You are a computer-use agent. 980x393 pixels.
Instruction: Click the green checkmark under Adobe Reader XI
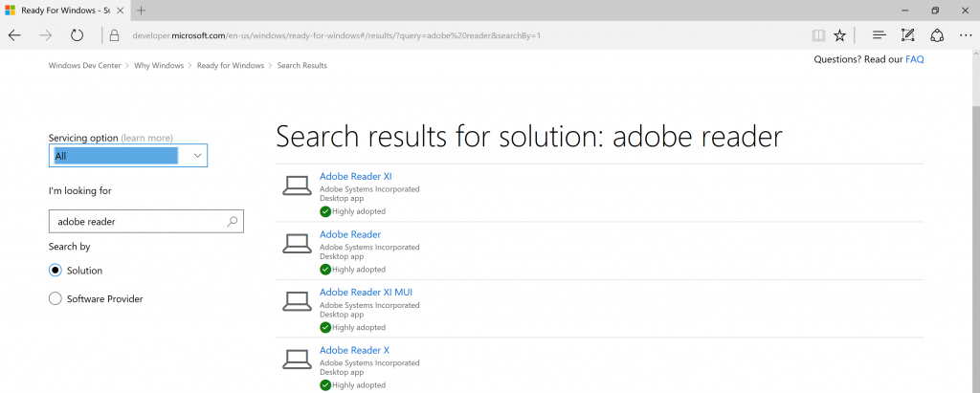pyautogui.click(x=325, y=211)
